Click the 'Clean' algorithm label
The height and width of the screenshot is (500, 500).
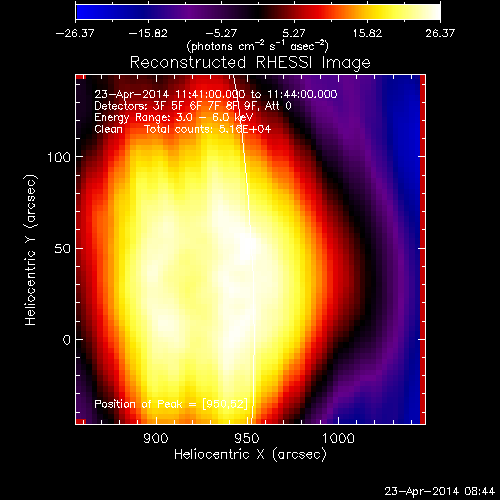coord(108,129)
